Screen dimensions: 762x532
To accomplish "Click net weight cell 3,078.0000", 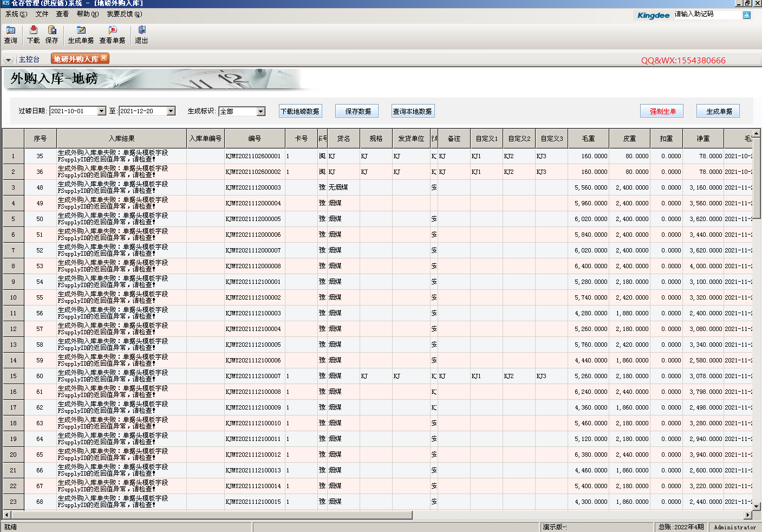I will [703, 376].
